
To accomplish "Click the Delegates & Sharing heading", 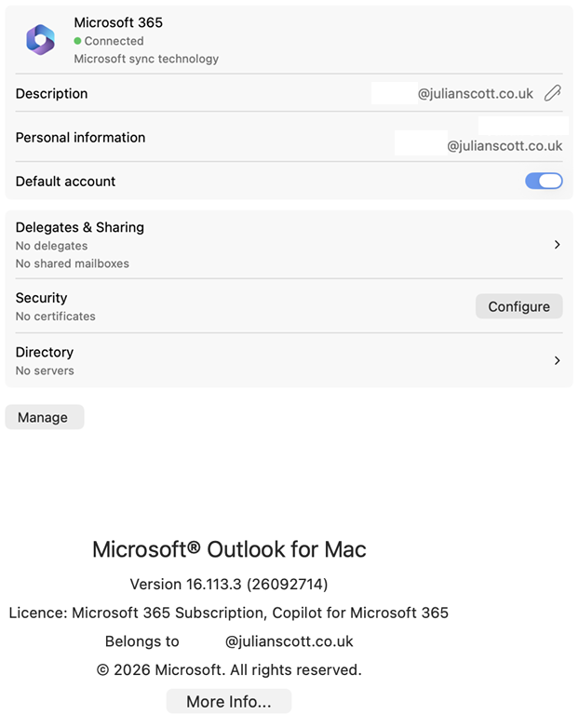I will [x=80, y=227].
